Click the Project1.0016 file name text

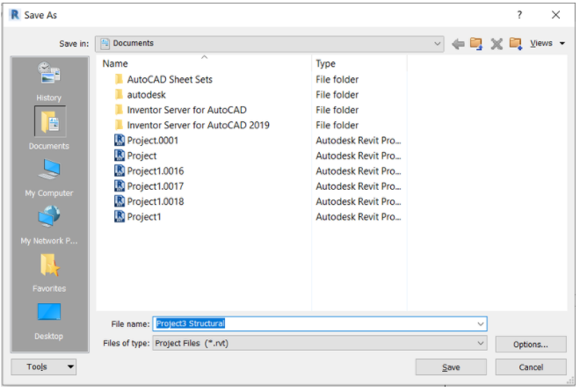156,171
